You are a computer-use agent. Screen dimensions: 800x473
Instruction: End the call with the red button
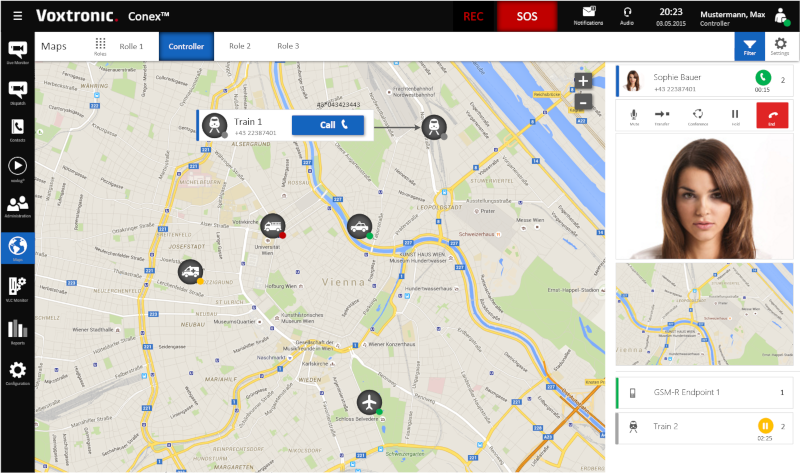click(772, 115)
